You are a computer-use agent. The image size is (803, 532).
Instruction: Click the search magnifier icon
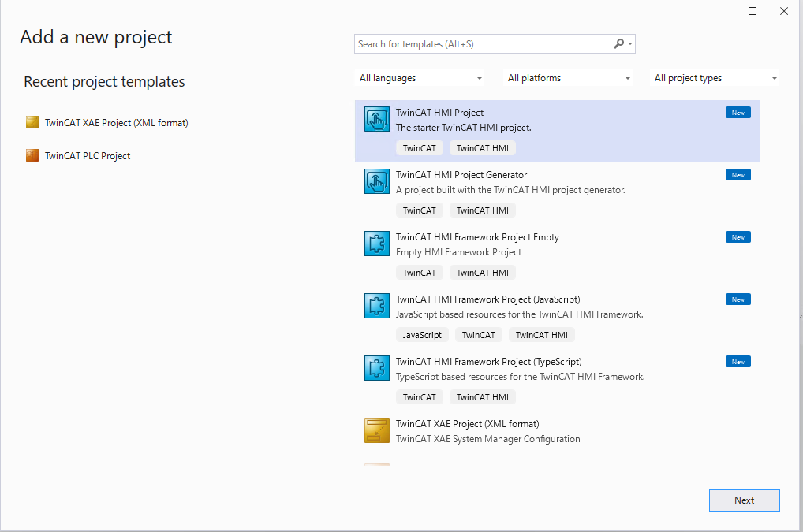pos(618,44)
